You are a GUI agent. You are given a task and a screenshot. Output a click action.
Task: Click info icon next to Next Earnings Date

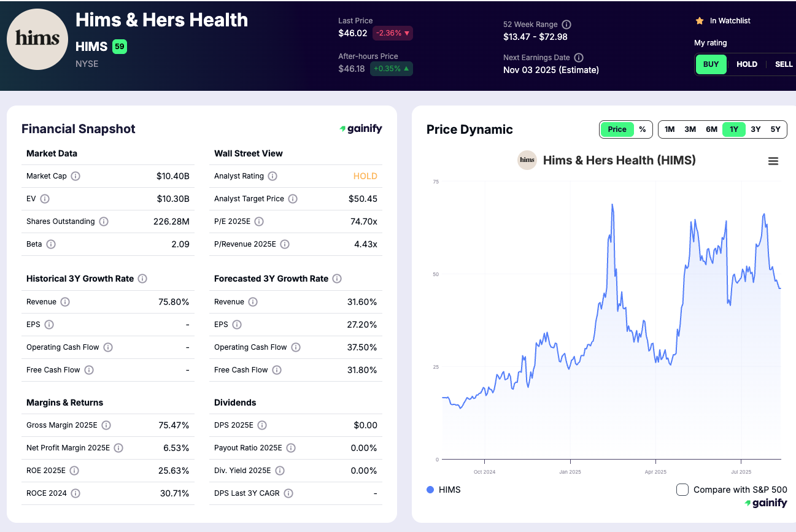click(x=578, y=58)
